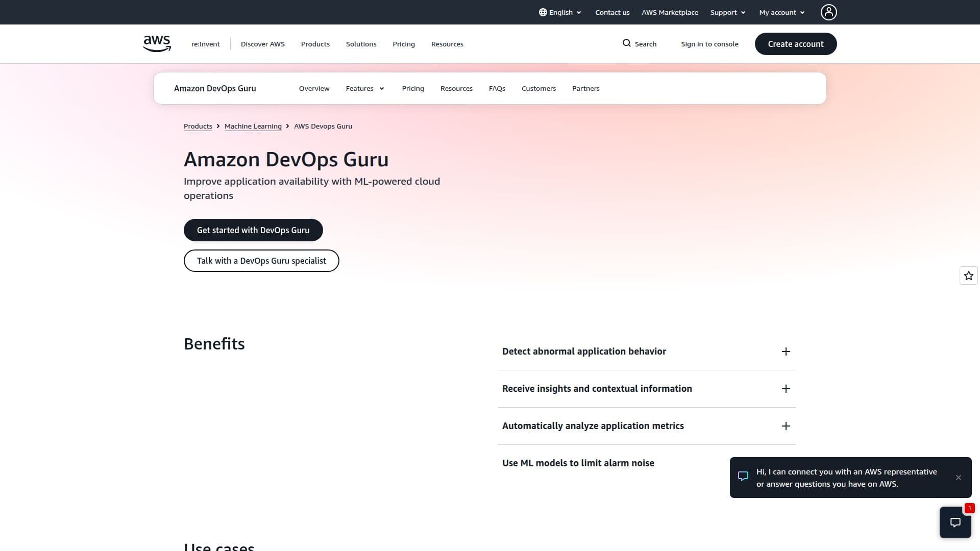Open the English language dropdown
980x551 pixels.
pyautogui.click(x=560, y=12)
